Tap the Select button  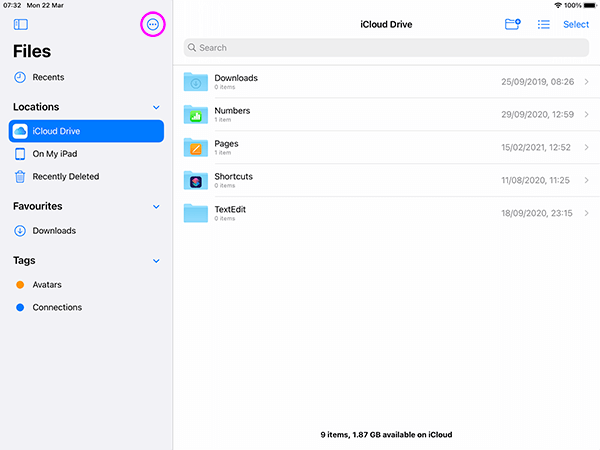(x=576, y=24)
